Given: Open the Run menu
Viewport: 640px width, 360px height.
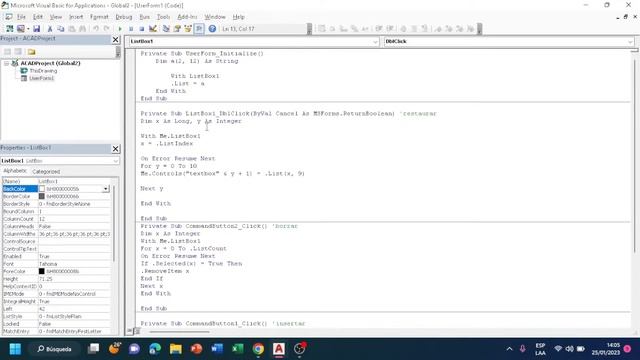Looking at the screenshot, I should tap(144, 17).
